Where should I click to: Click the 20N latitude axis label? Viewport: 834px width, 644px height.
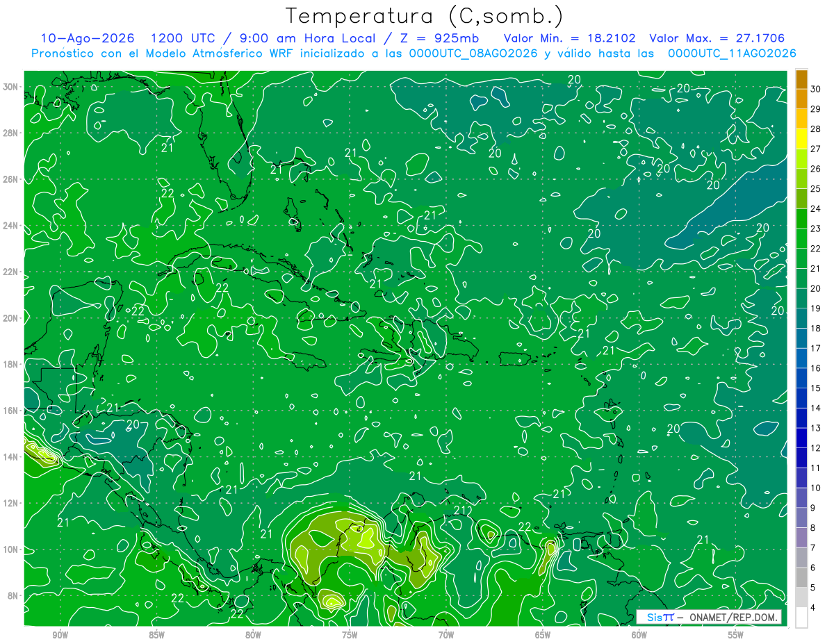pos(11,318)
